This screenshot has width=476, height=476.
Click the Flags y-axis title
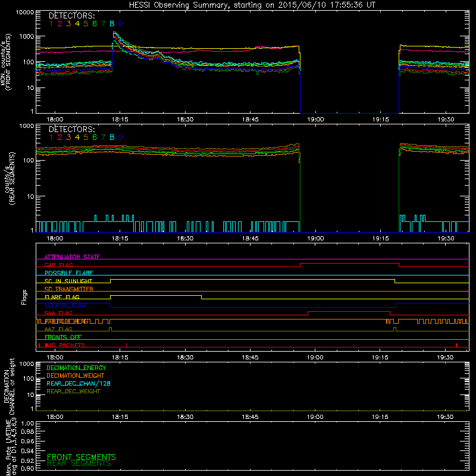24,297
